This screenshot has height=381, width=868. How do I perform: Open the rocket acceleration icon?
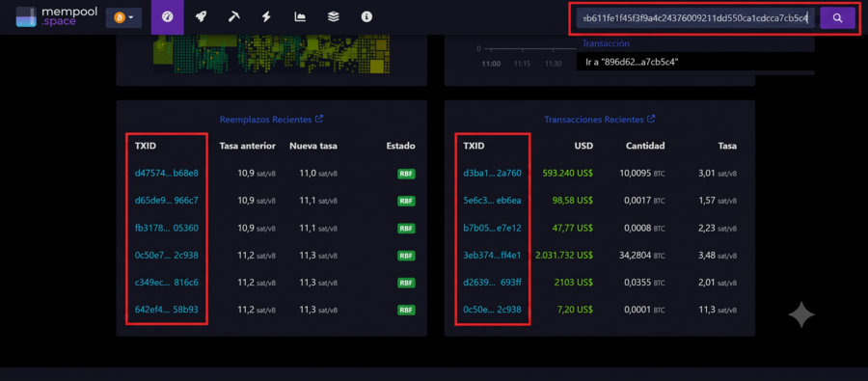click(201, 17)
